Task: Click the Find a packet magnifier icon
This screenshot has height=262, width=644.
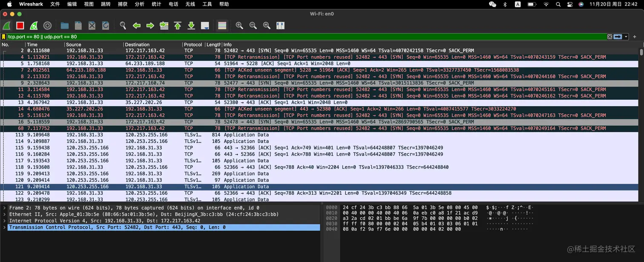Action: click(123, 26)
